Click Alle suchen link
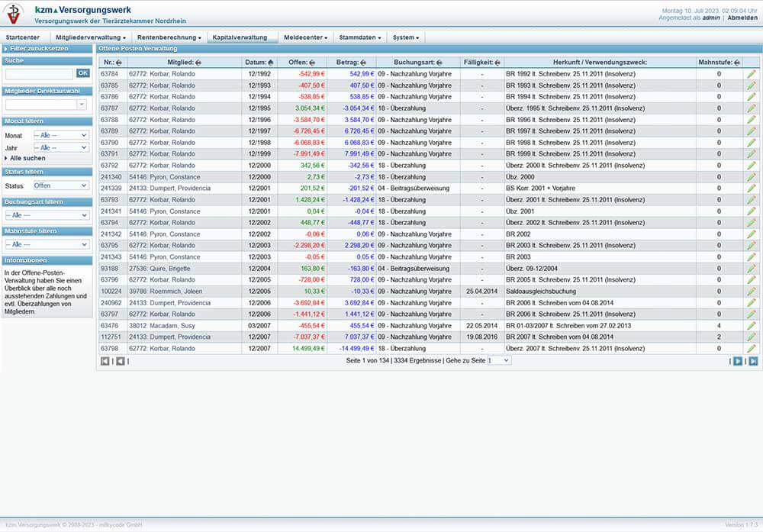 click(x=27, y=158)
